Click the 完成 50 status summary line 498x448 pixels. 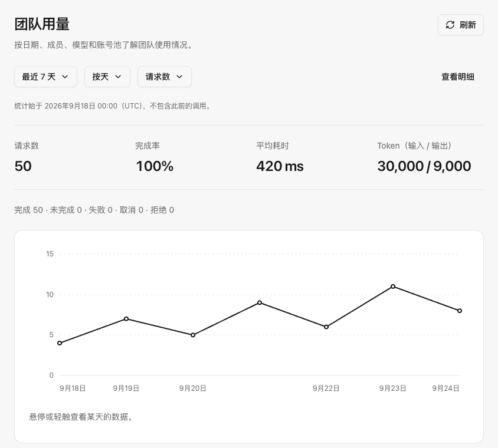pos(94,210)
